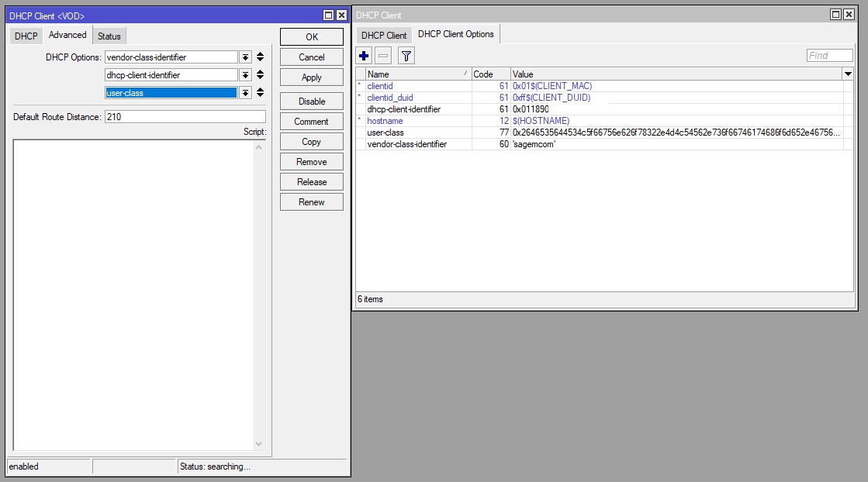The image size is (868, 482).
Task: Click code 60 in vendor-class-identifier row
Action: (x=503, y=144)
